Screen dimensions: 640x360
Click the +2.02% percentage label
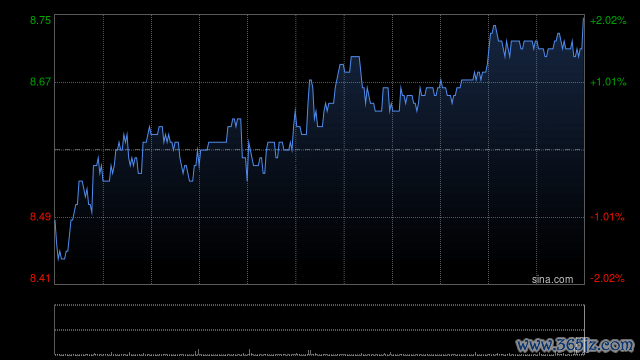pos(608,20)
